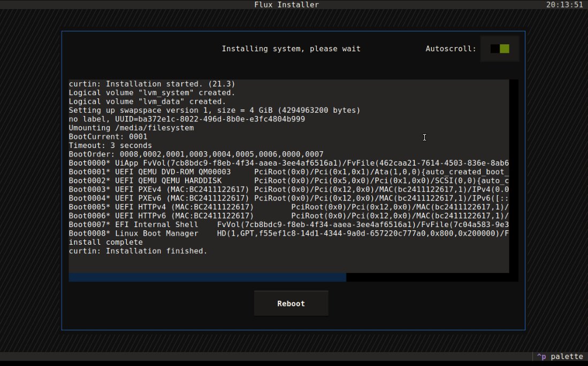
Task: Click the 'Setting up swapspace version 1' line
Action: point(215,110)
